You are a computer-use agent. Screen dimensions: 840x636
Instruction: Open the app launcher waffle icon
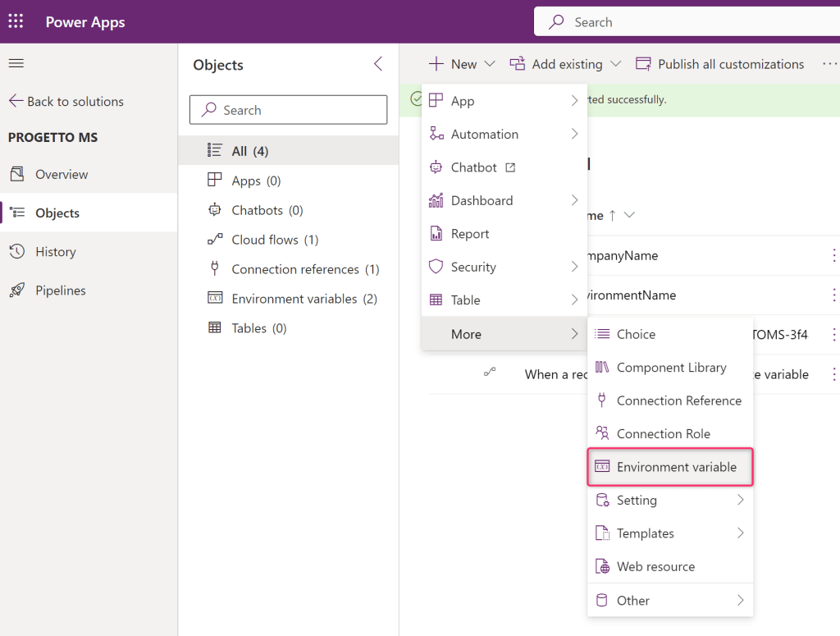click(16, 21)
